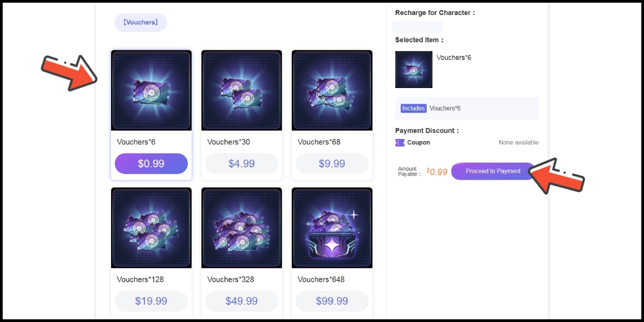Select the $99.99 price button
Viewport: 644px width, 322px height.
click(x=332, y=301)
